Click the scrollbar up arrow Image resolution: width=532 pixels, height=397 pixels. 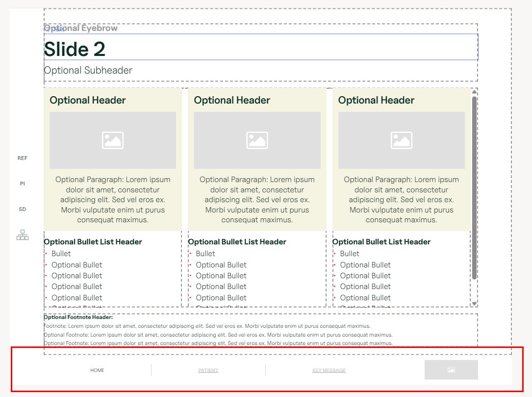point(474,91)
